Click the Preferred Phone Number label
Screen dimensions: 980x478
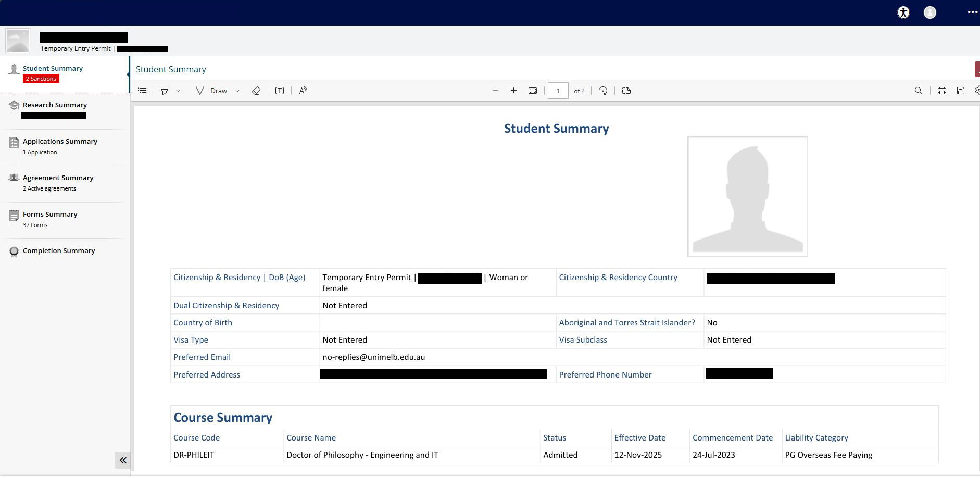(x=605, y=375)
